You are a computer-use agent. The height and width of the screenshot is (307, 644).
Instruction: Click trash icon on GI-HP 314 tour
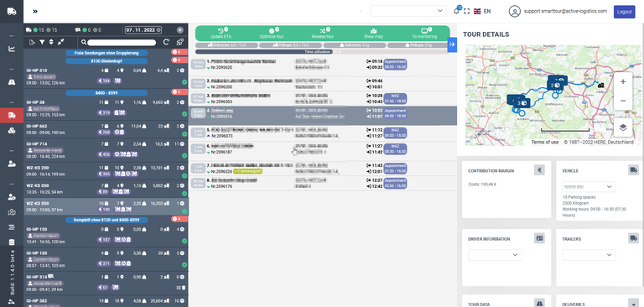(184, 288)
